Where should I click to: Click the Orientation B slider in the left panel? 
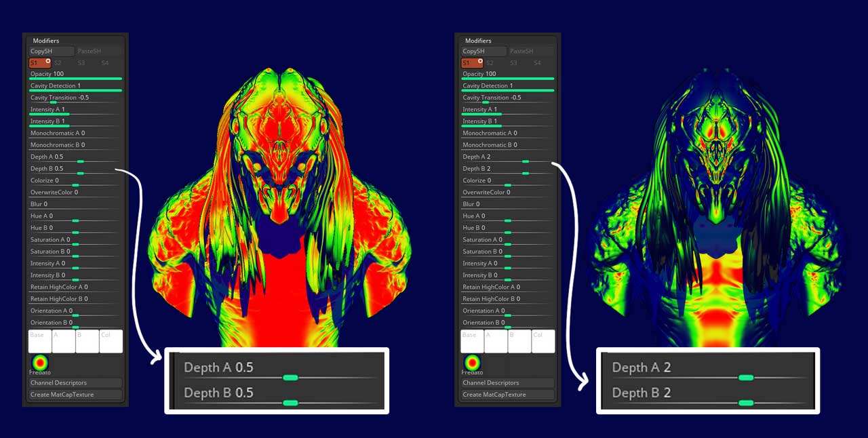point(75,323)
